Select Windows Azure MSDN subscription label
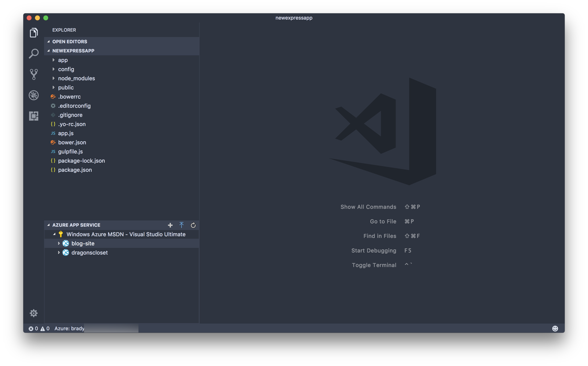 pyautogui.click(x=126, y=234)
